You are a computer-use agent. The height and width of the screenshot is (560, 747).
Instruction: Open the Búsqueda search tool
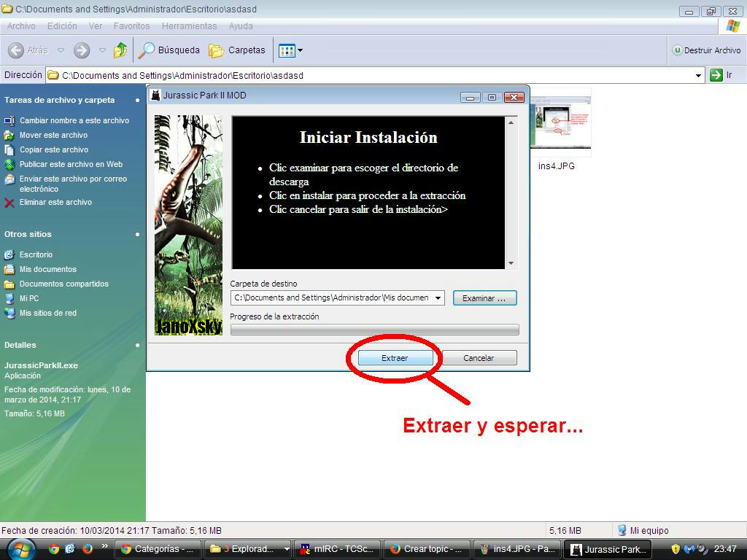click(x=169, y=50)
